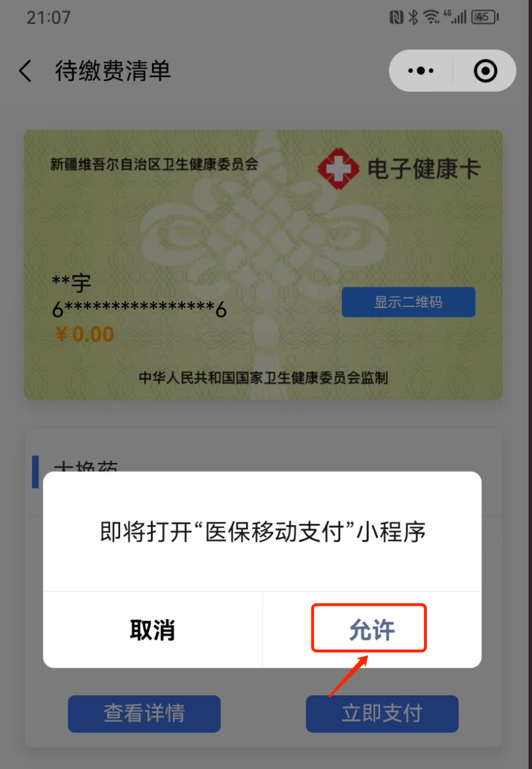Tap the Bluetooth status icon

[413, 17]
